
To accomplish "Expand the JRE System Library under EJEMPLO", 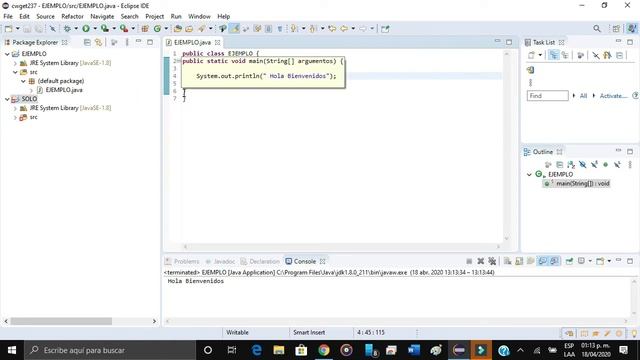I will [x=15, y=63].
